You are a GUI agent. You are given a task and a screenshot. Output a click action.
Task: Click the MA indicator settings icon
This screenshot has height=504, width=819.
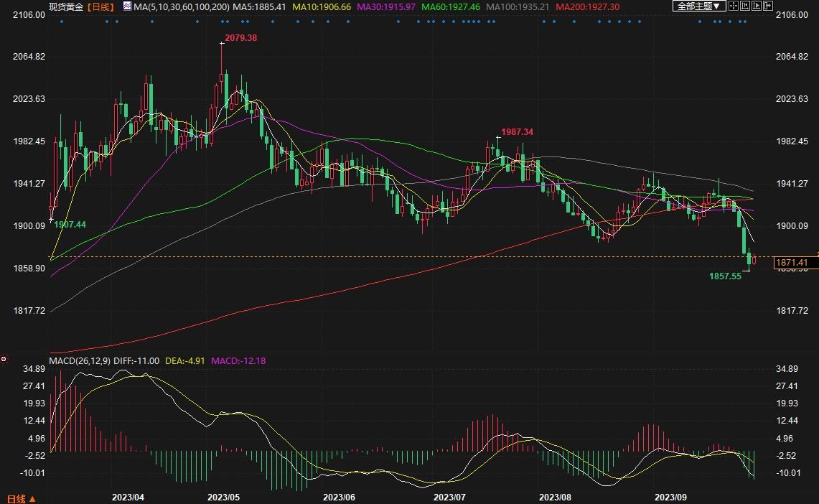point(127,6)
